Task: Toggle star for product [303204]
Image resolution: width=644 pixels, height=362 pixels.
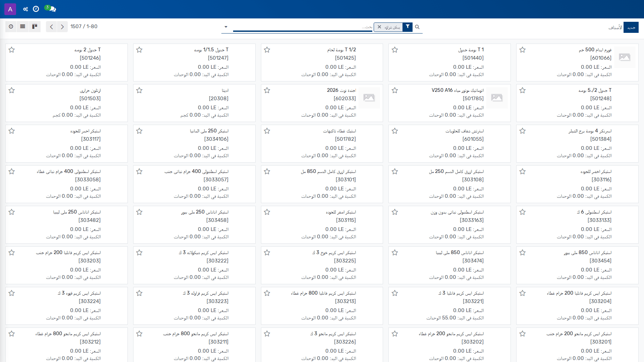Action: pos(523,293)
